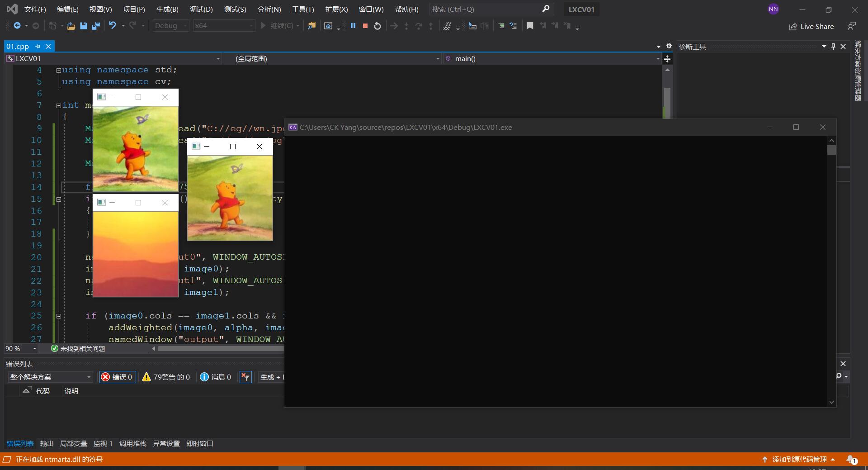Open the 90 % zoom level dropdown
This screenshot has width=868, height=470.
click(34, 349)
